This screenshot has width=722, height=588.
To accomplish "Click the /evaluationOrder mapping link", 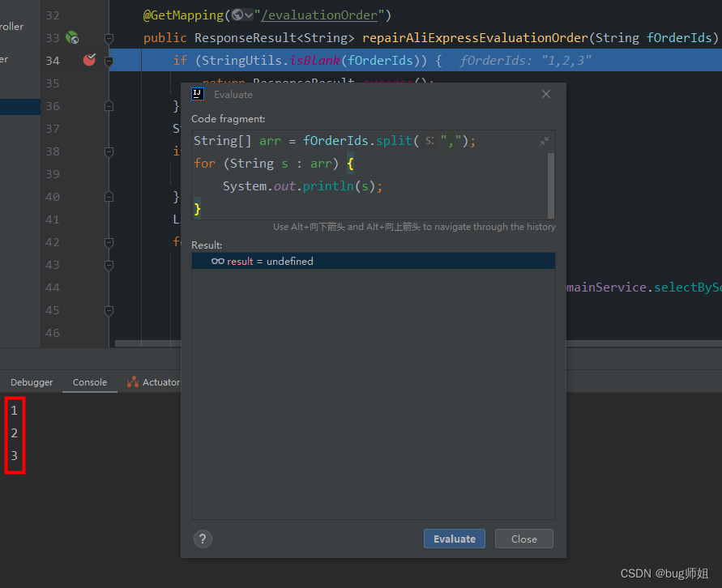I will 320,14.
